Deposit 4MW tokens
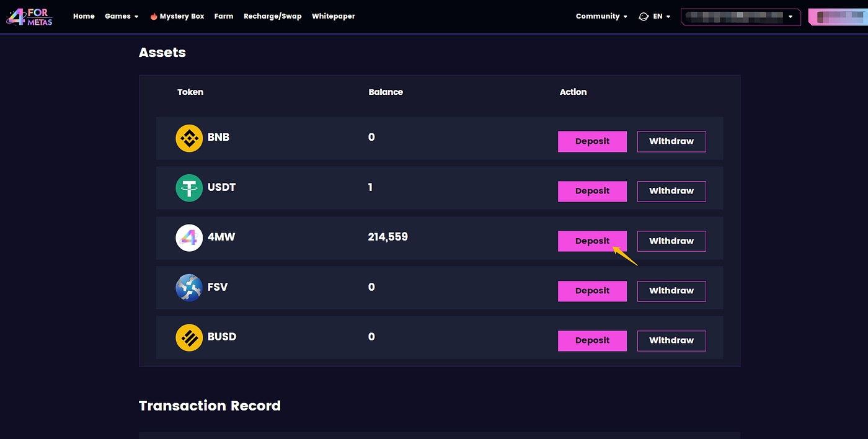The height and width of the screenshot is (439, 868). (x=592, y=241)
